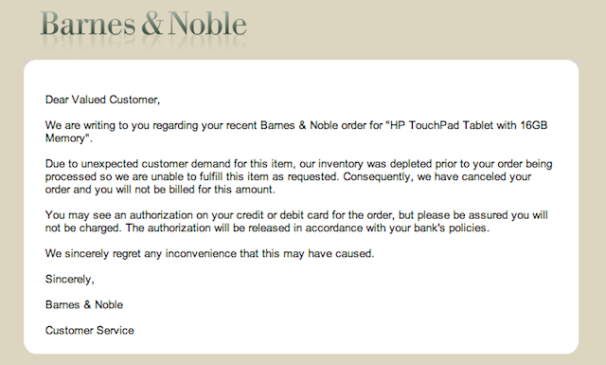Image resolution: width=606 pixels, height=365 pixels.
Task: Click the "Dear Valued Customer" greeting
Action: tap(102, 100)
